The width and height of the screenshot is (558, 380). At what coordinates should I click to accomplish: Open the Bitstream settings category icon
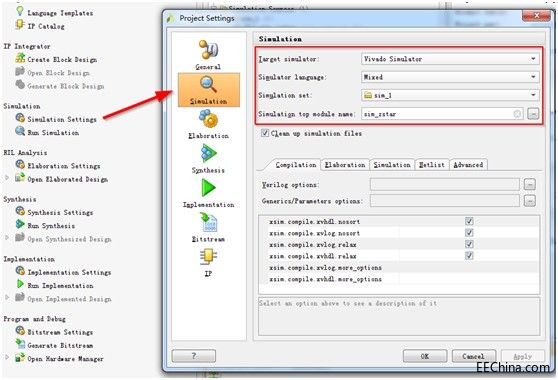(209, 222)
